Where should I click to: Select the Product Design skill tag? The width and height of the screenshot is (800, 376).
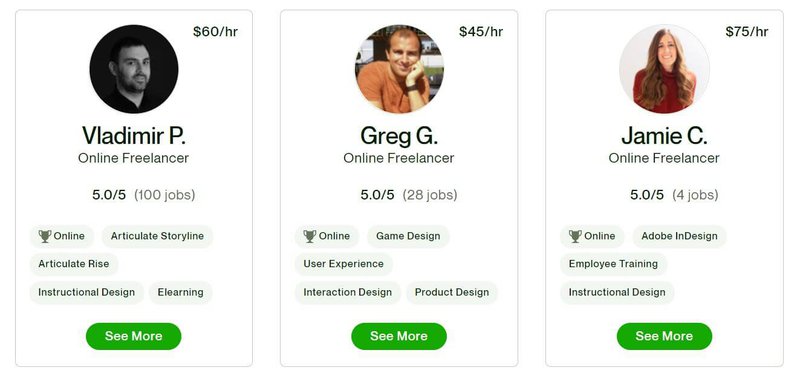[x=452, y=292]
